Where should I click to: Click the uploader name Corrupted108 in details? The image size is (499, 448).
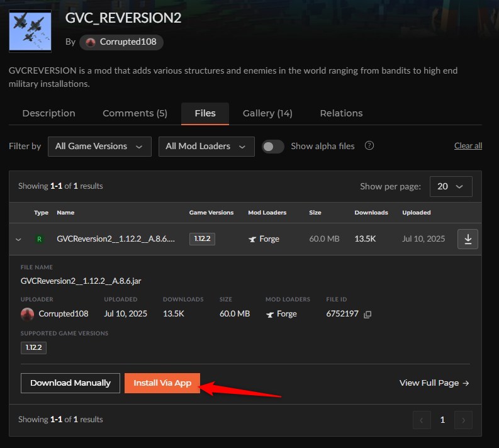[x=64, y=314]
